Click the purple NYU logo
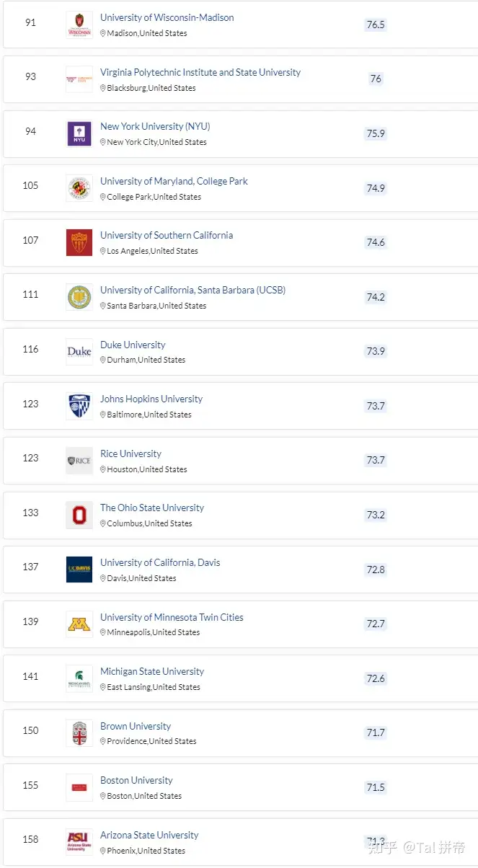478x868 pixels. (79, 133)
